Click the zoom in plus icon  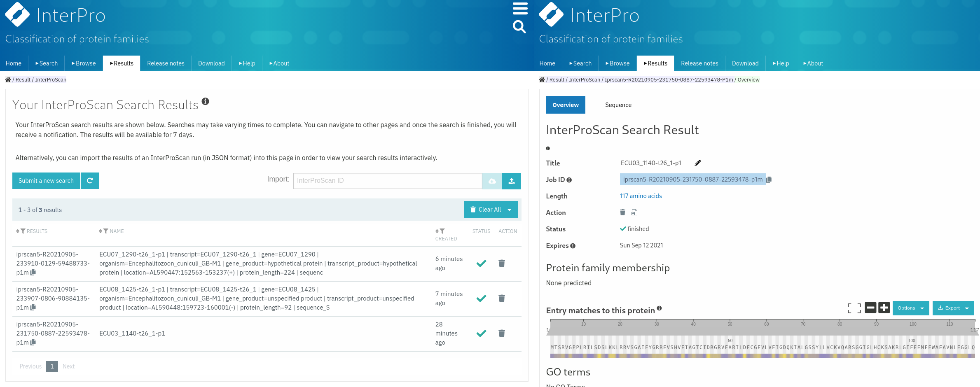coord(884,308)
